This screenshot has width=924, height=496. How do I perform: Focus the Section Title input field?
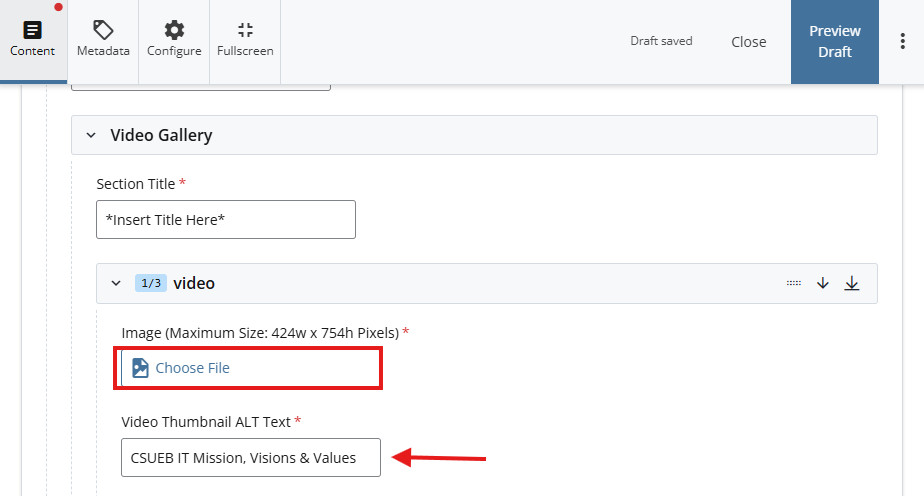(225, 220)
